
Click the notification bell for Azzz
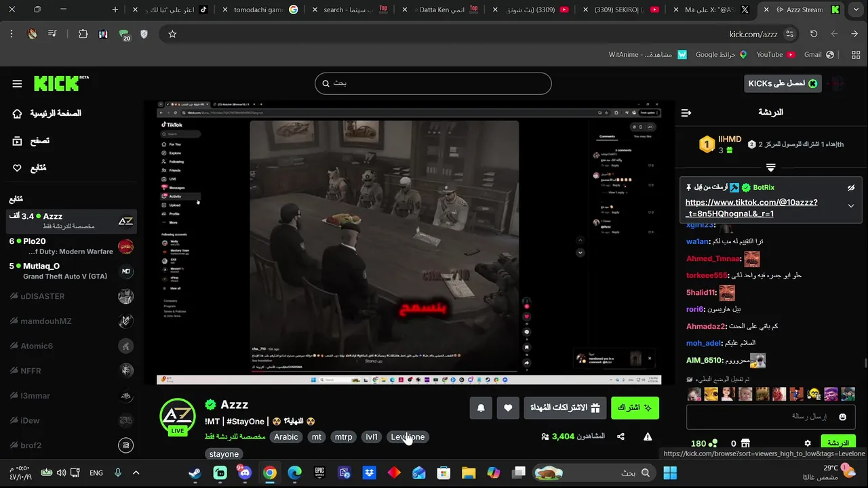[481, 408]
